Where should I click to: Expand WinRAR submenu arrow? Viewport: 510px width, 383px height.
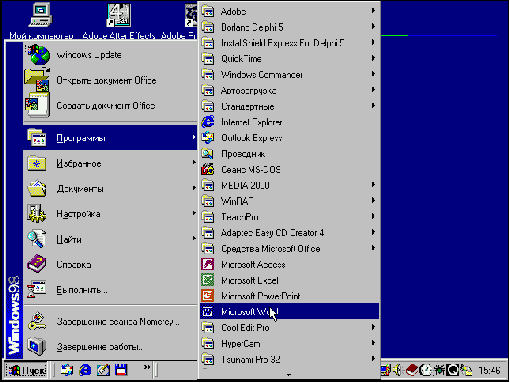[x=373, y=200]
